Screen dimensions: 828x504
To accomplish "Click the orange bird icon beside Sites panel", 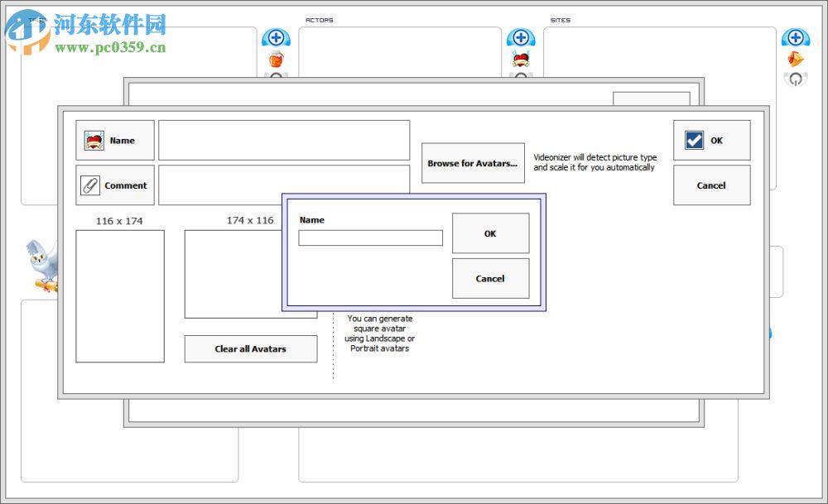I will coord(795,59).
